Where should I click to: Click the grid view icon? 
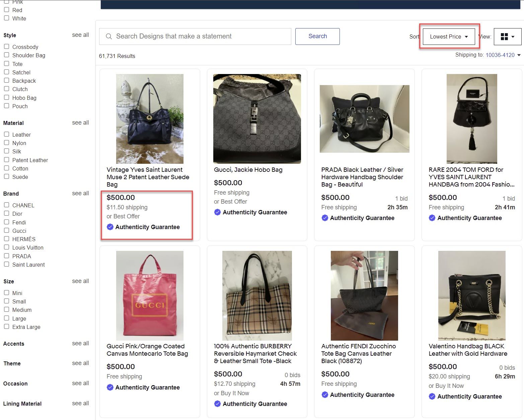click(504, 37)
